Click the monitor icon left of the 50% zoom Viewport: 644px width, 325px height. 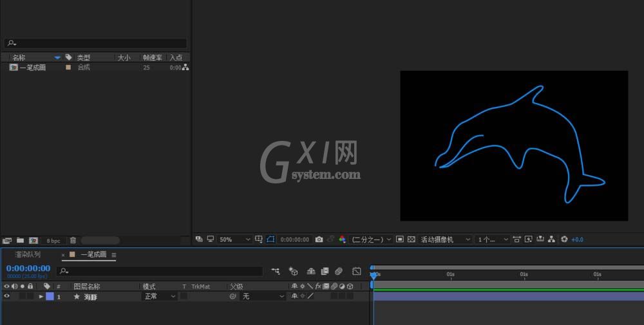coord(211,239)
